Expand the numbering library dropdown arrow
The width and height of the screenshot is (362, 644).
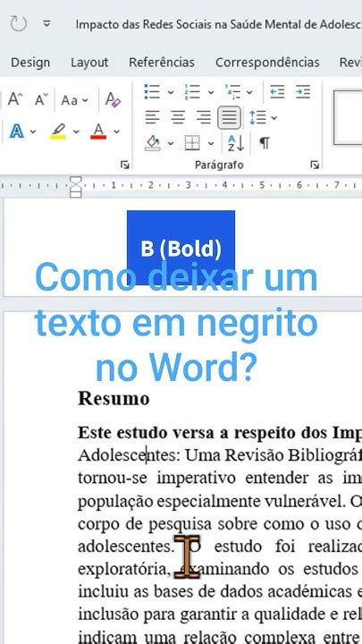pyautogui.click(x=211, y=92)
